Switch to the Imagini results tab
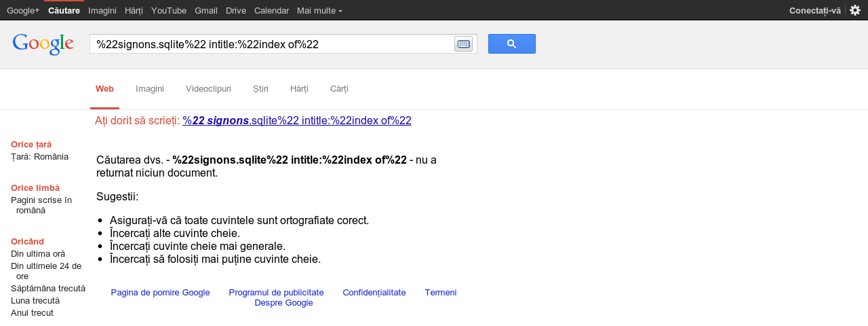This screenshot has height=326, width=868. pyautogui.click(x=150, y=89)
